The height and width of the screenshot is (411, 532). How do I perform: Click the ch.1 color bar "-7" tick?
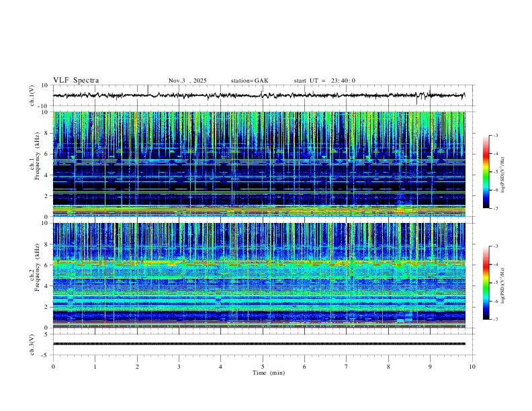[496, 208]
